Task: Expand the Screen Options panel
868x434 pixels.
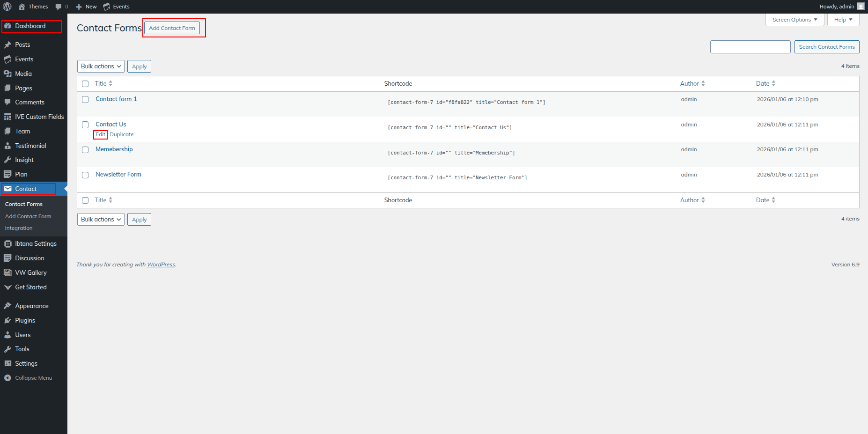Action: tap(794, 20)
